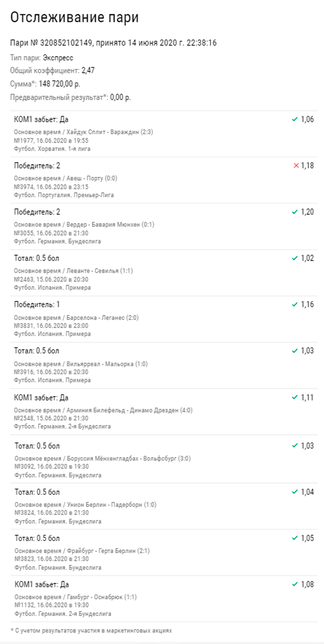Click the green checkmark beside odds 1,16
The image size is (324, 644).
pos(295,305)
